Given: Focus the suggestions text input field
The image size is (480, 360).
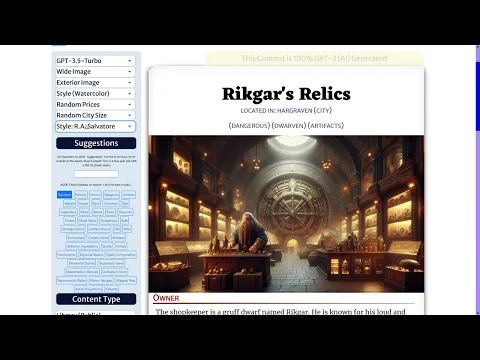Looking at the screenshot, I should [96, 174].
